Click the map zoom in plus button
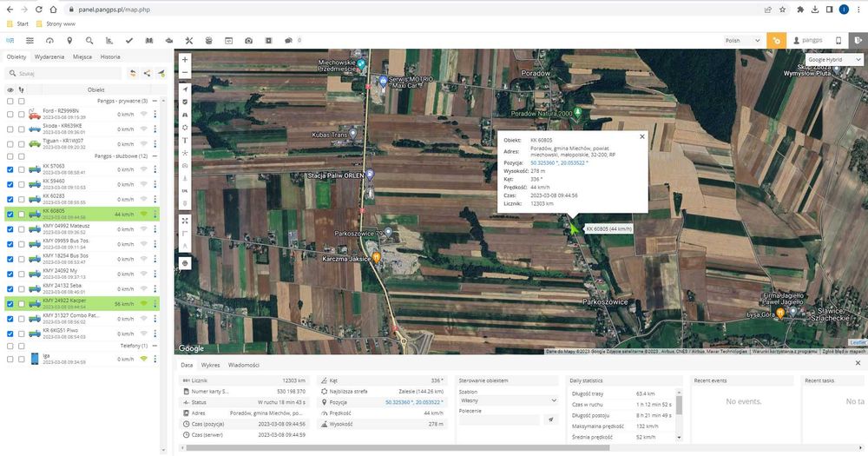 [185, 60]
